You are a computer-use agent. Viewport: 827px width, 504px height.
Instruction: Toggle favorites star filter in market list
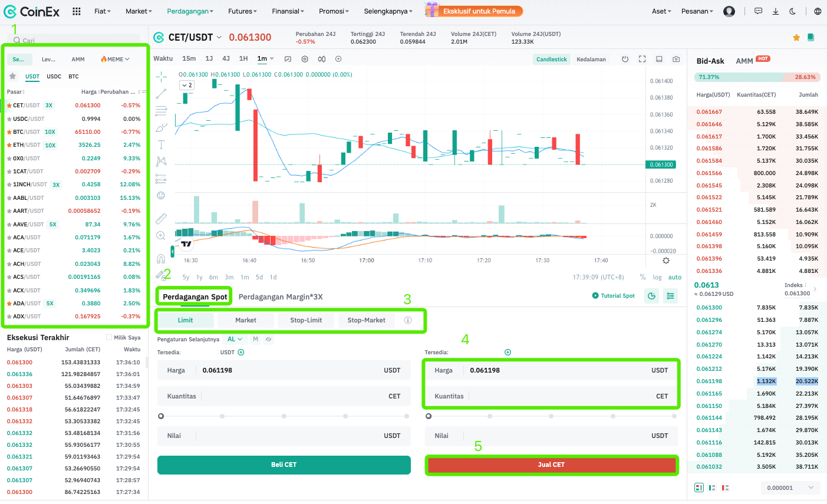12,76
